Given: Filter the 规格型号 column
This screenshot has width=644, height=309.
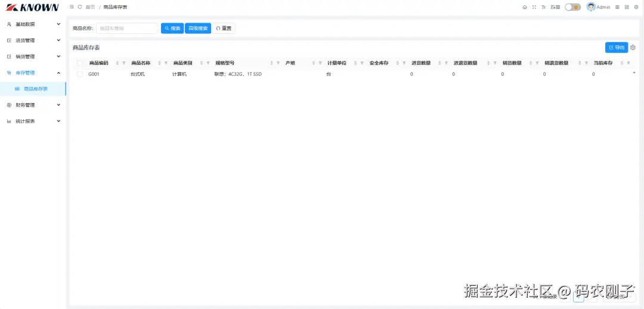Looking at the screenshot, I should [278, 63].
